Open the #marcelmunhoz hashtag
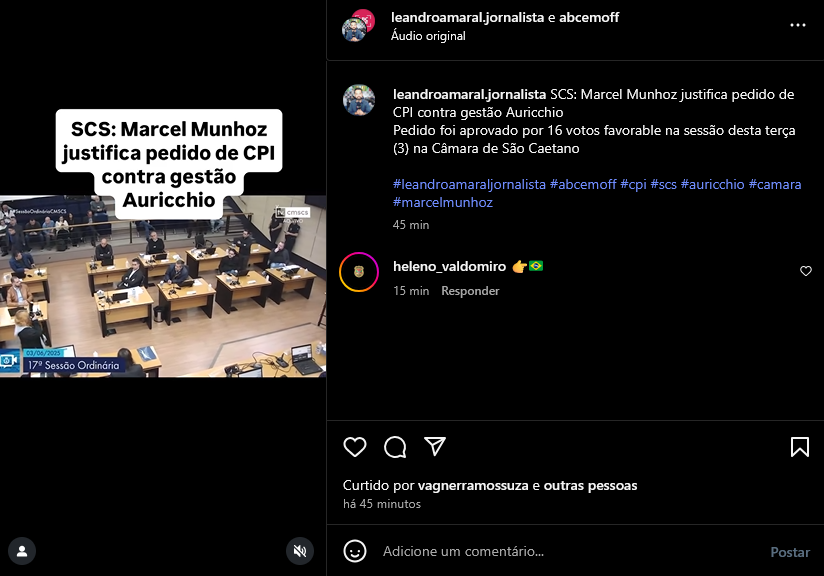This screenshot has width=824, height=576. (442, 202)
